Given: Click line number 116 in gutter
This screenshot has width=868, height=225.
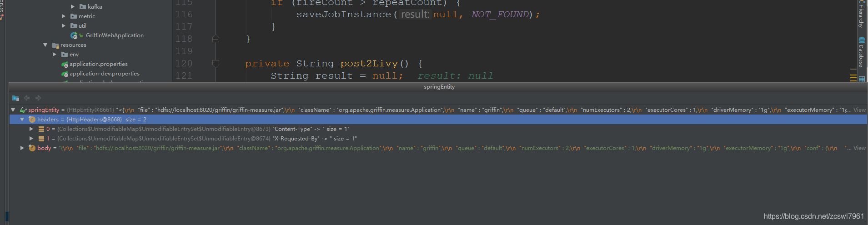Looking at the screenshot, I should pos(184,14).
